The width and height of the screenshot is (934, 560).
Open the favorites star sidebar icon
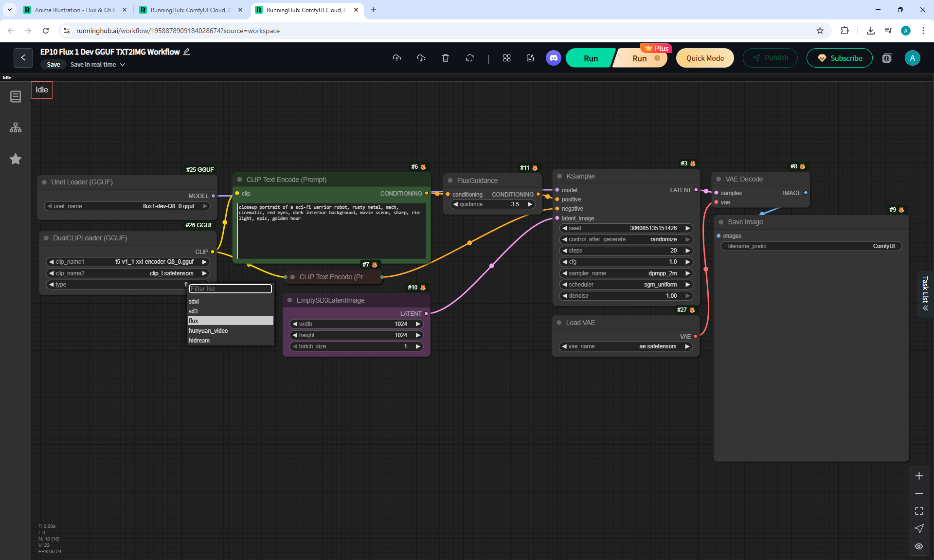point(16,159)
